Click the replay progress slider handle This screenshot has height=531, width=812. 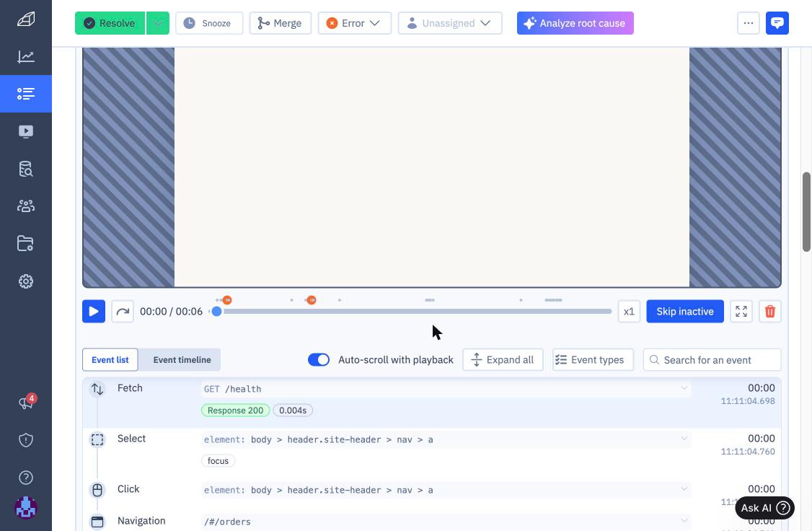click(x=217, y=312)
